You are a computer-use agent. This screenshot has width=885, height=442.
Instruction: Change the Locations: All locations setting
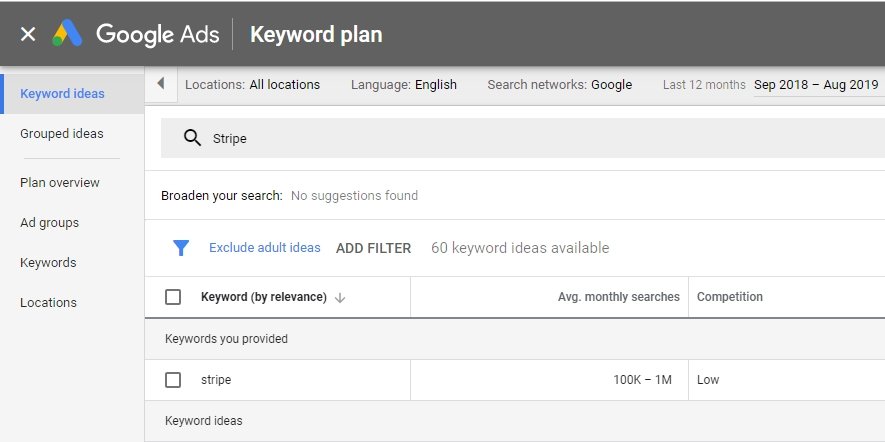click(252, 85)
